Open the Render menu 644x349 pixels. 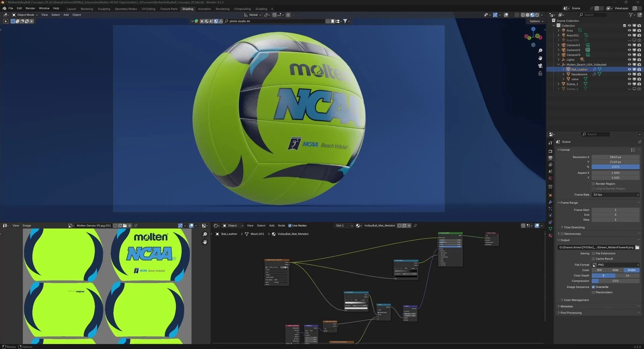point(30,8)
